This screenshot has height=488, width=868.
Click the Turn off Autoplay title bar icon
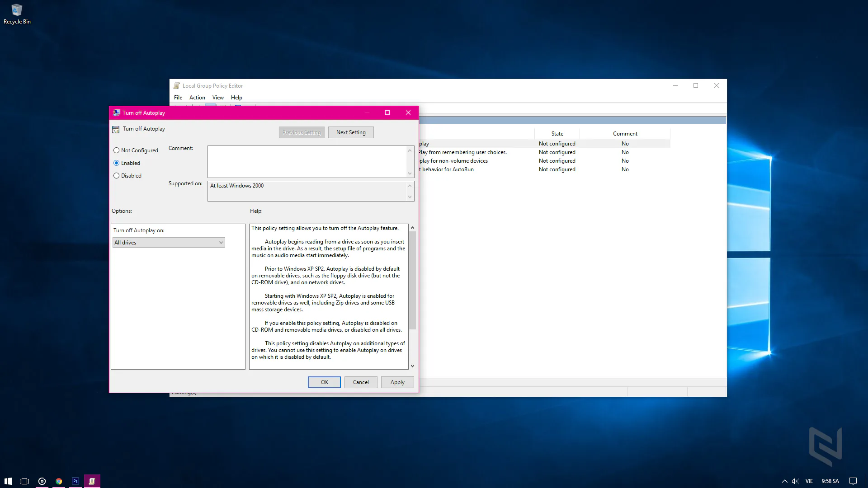pyautogui.click(x=117, y=113)
